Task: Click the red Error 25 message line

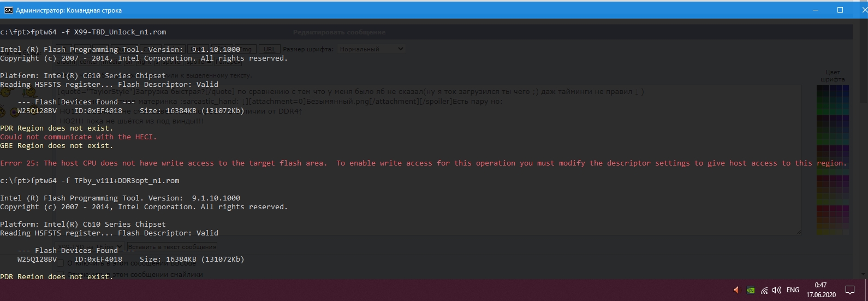Action: coord(424,163)
